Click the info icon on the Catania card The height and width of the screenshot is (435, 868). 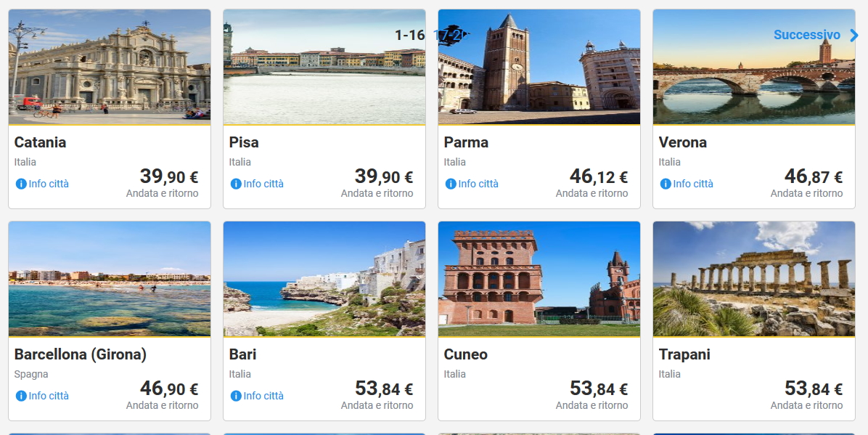(21, 184)
